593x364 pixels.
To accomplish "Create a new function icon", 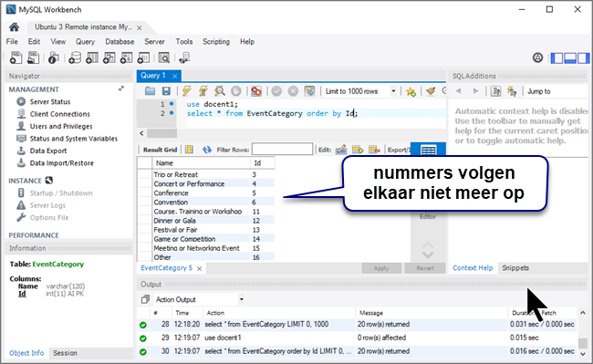I will point(144,57).
